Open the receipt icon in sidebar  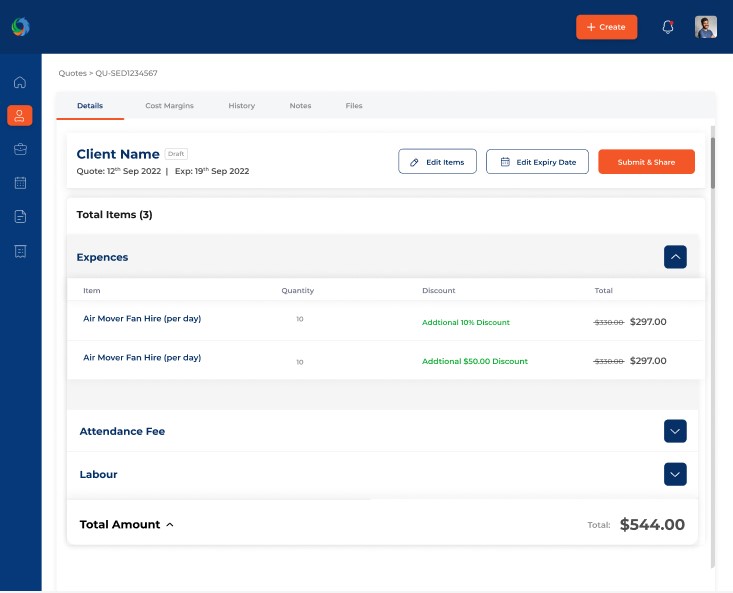click(20, 251)
